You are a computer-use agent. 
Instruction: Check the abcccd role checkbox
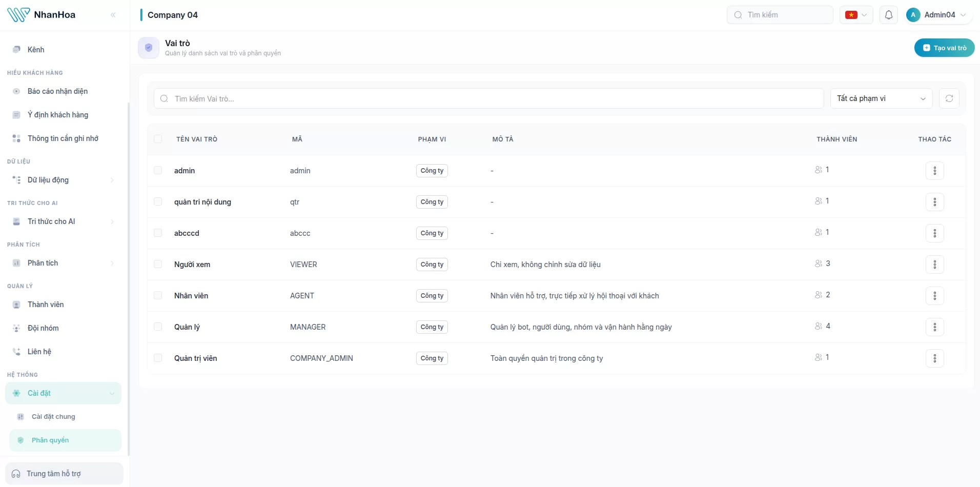(x=158, y=233)
